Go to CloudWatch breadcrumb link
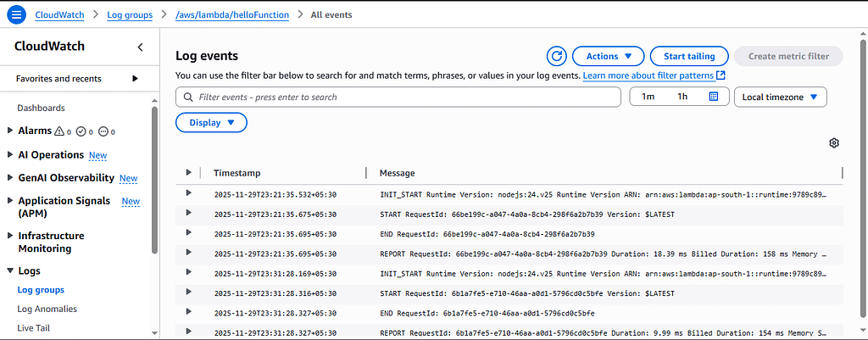Image resolution: width=868 pixels, height=340 pixels. click(x=60, y=15)
